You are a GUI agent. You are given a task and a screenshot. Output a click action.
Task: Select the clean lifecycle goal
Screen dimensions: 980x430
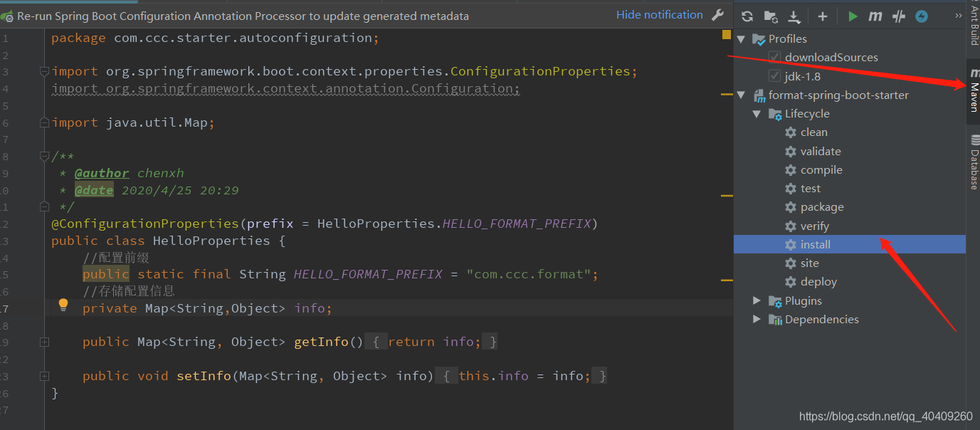pos(813,132)
